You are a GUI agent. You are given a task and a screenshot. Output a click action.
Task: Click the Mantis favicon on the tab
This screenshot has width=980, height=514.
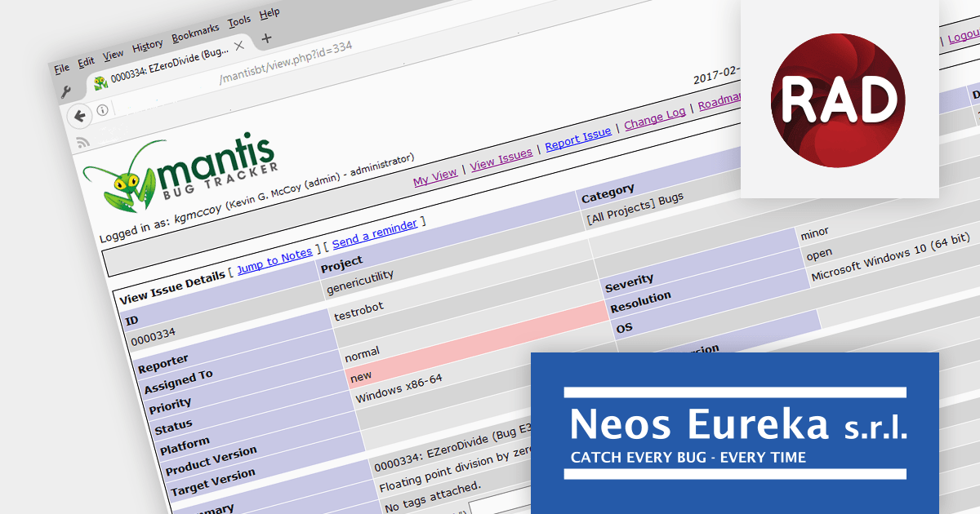[x=100, y=82]
